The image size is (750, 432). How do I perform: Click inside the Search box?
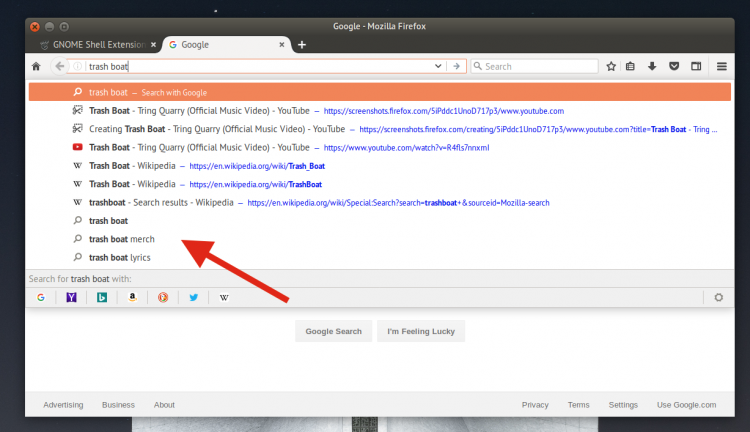point(534,66)
